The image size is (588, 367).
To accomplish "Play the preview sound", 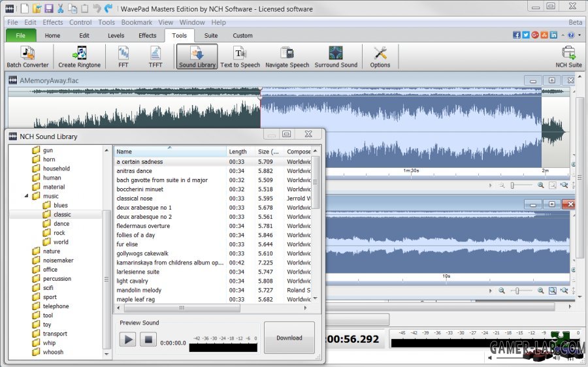I will coord(128,340).
